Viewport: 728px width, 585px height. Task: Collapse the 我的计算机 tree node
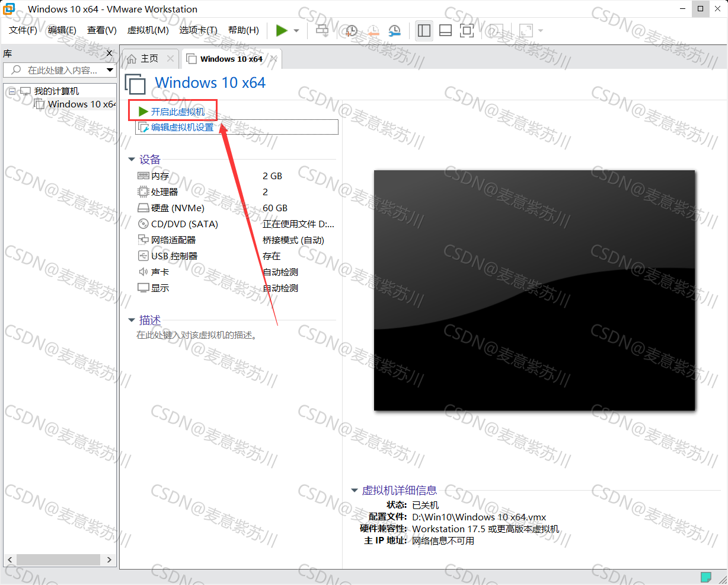point(12,91)
